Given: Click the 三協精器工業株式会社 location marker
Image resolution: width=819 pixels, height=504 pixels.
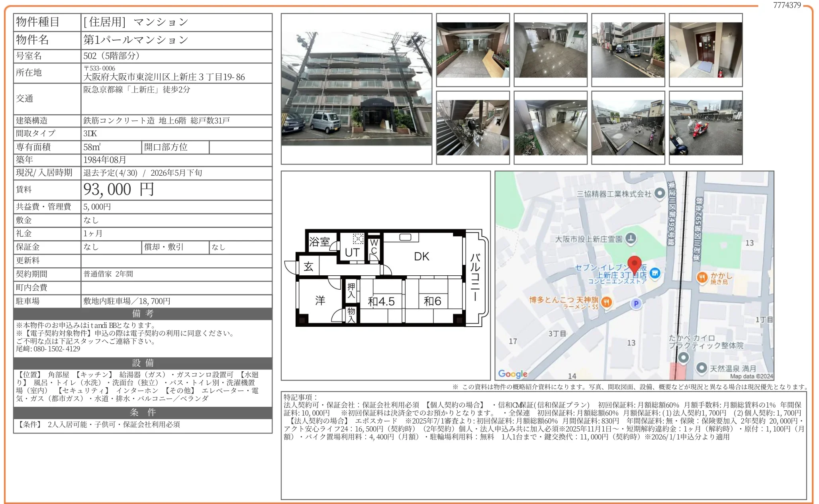Looking at the screenshot, I should click(x=660, y=194).
